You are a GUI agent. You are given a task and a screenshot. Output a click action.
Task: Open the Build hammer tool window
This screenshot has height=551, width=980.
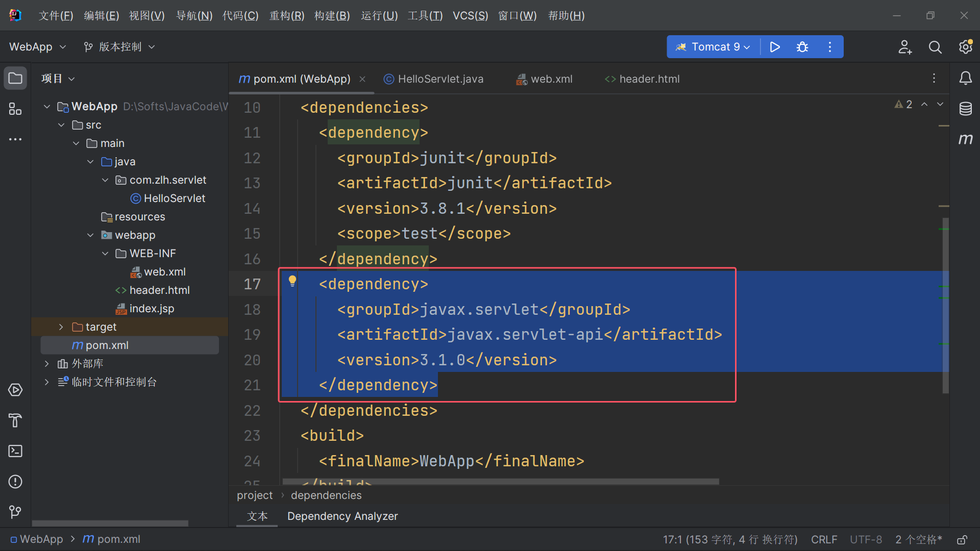click(15, 420)
